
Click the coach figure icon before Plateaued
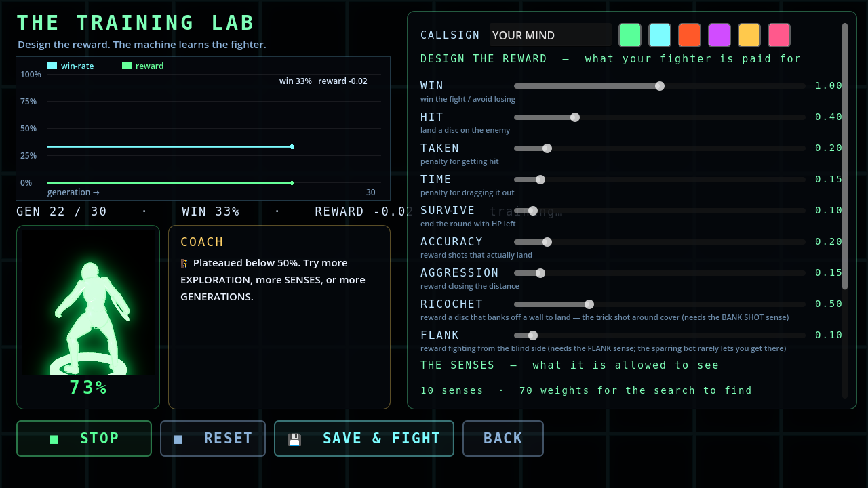(184, 263)
